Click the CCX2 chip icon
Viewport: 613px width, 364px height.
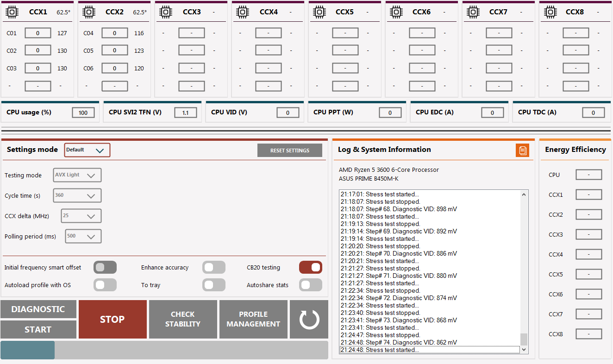click(x=88, y=12)
